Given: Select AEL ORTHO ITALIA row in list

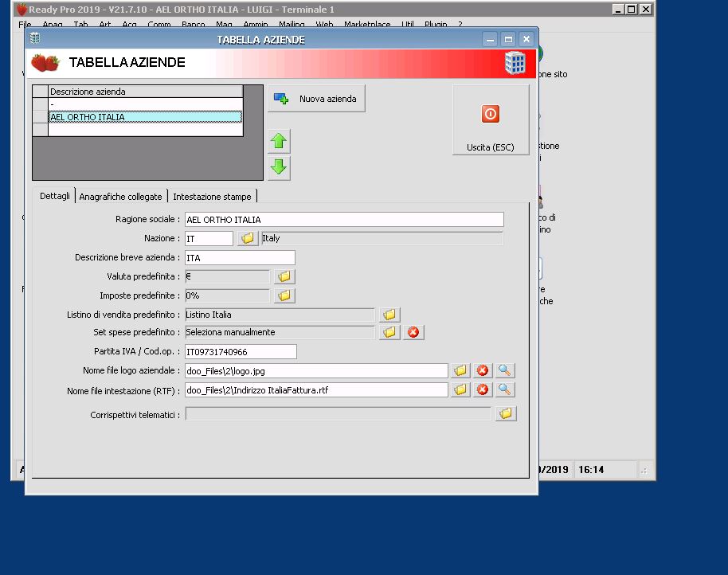Looking at the screenshot, I should (x=145, y=117).
